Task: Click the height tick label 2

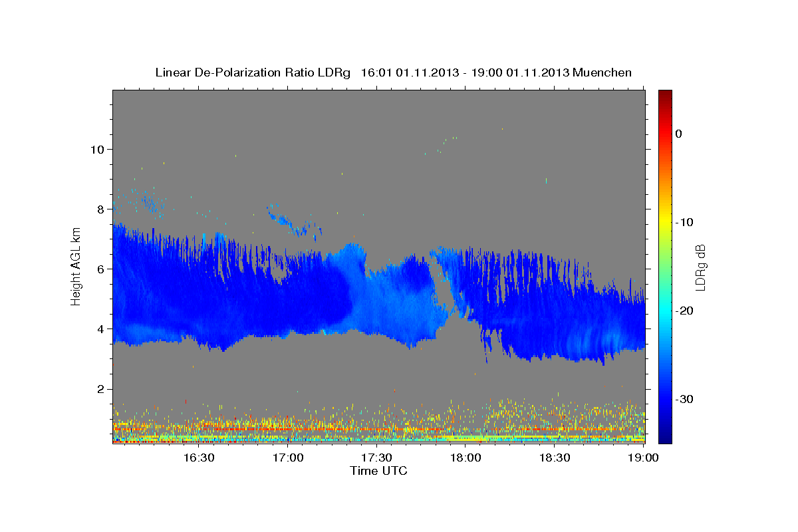Action: coord(100,388)
